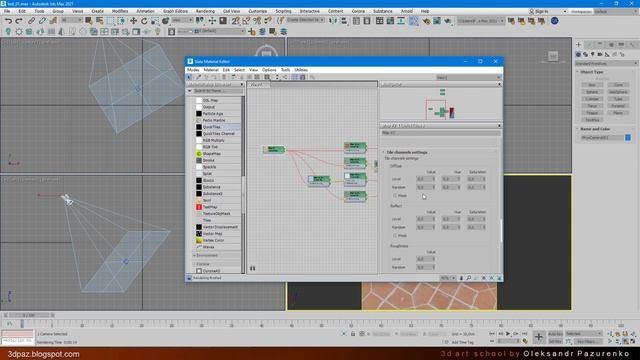Click the blue round icon at toolbar end
640x360 pixels.
554,20
